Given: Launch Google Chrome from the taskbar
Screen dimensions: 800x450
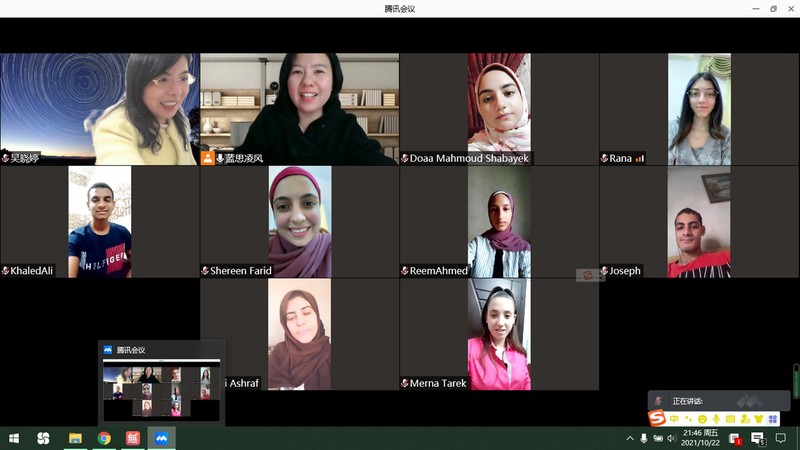Looking at the screenshot, I should click(104, 438).
